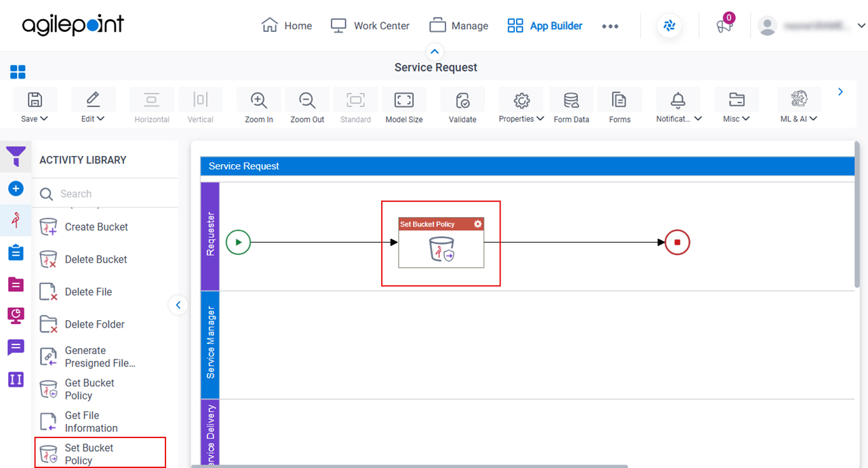Click the canvas horizontal scrollbar
868x468 pixels.
pos(410,466)
